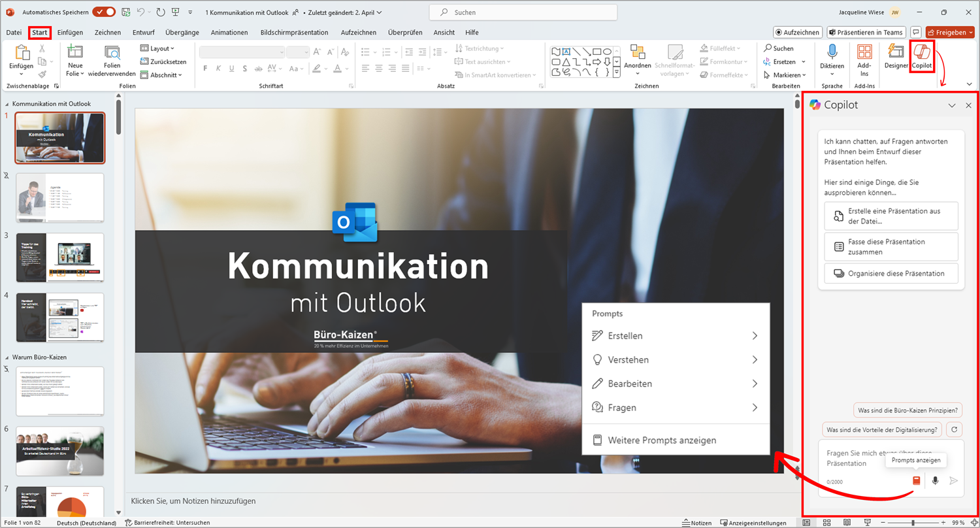Open the Notizen pane from the status bar
The width and height of the screenshot is (980, 528).
point(698,522)
